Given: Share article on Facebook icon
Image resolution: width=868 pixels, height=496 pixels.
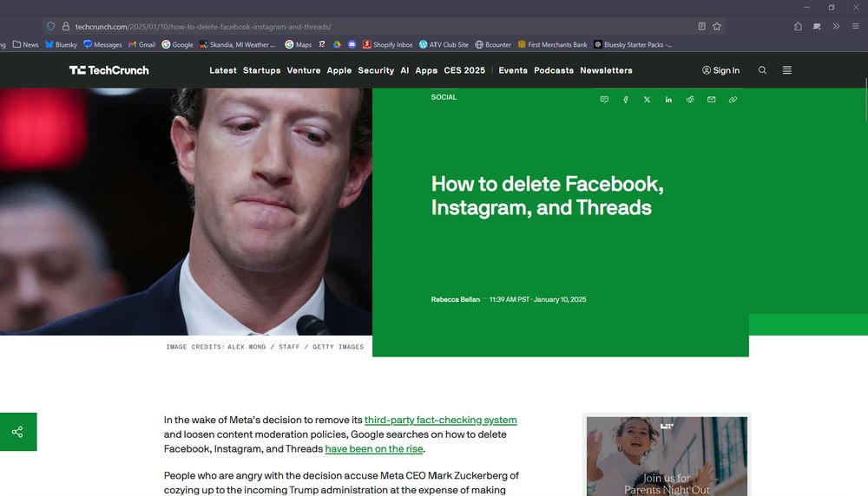Looking at the screenshot, I should pyautogui.click(x=626, y=100).
